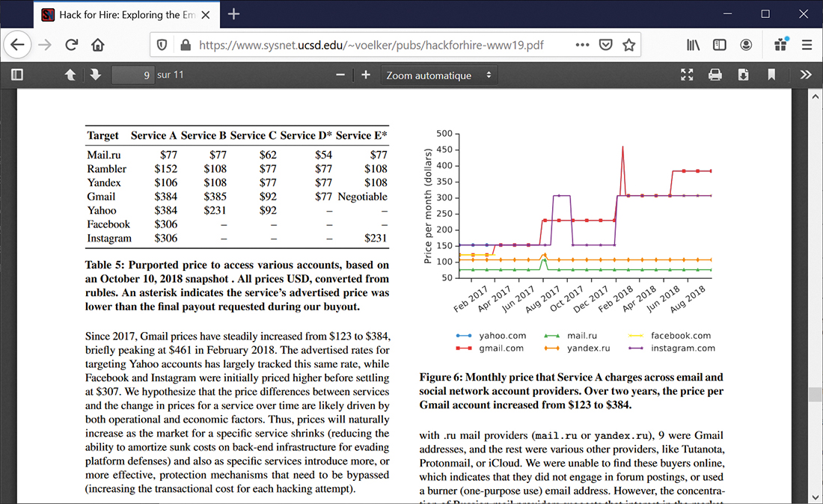Go to next PDF page
This screenshot has height=504, width=823.
tap(95, 75)
